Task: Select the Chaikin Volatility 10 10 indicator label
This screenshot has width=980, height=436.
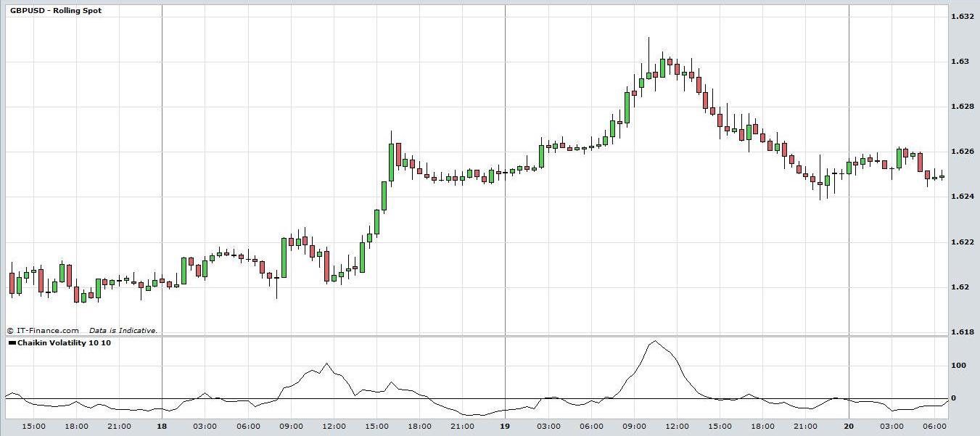Action: pos(64,342)
